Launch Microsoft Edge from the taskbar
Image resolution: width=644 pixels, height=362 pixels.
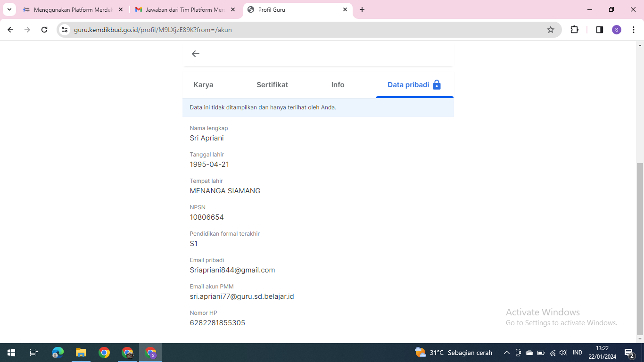(x=58, y=353)
